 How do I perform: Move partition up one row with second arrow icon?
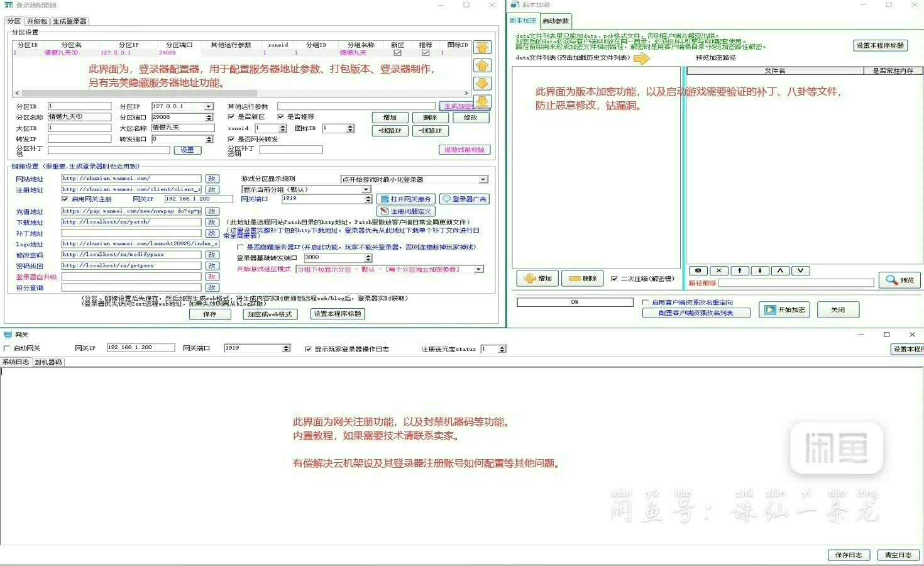tap(482, 65)
